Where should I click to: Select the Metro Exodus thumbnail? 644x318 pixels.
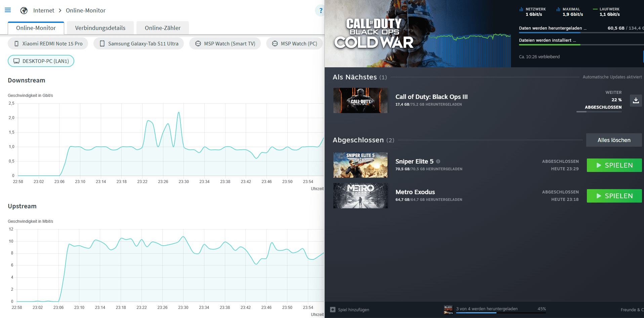pyautogui.click(x=360, y=196)
